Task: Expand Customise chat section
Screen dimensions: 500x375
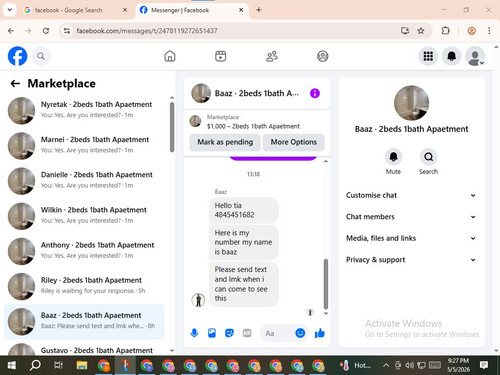Action: pyautogui.click(x=411, y=195)
